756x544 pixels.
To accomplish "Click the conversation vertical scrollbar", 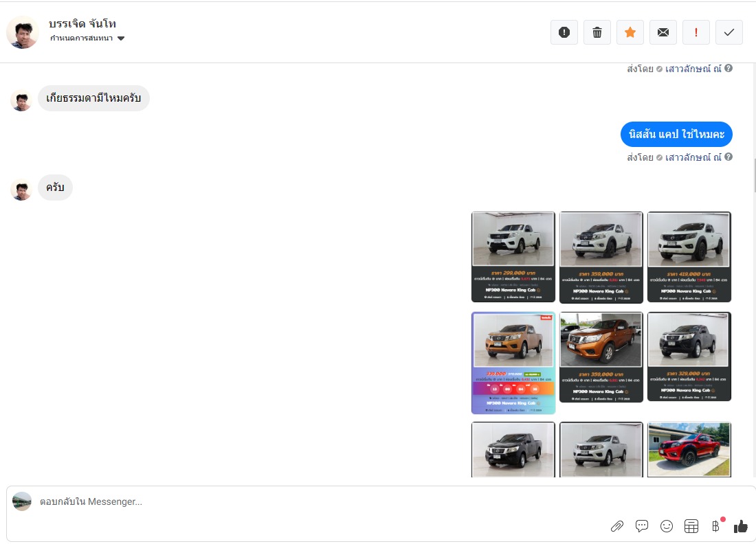I will (x=754, y=176).
